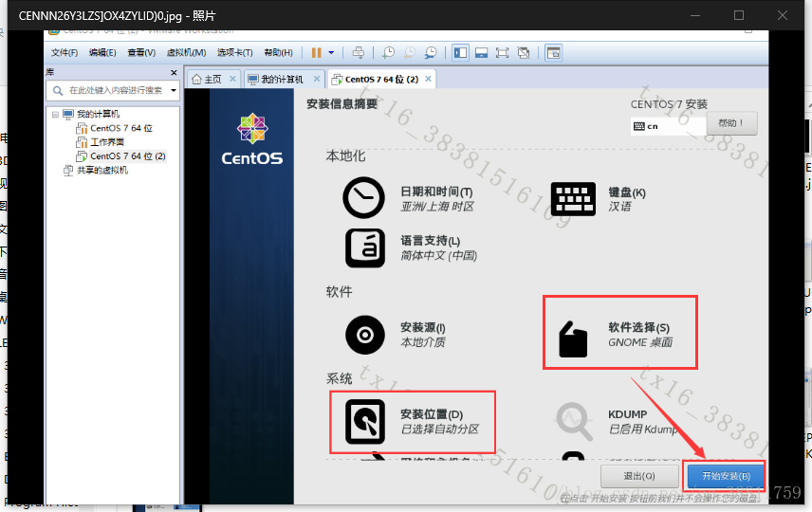The height and width of the screenshot is (512, 812).
Task: Click the 已选择自动分区 text
Action: pyautogui.click(x=439, y=429)
